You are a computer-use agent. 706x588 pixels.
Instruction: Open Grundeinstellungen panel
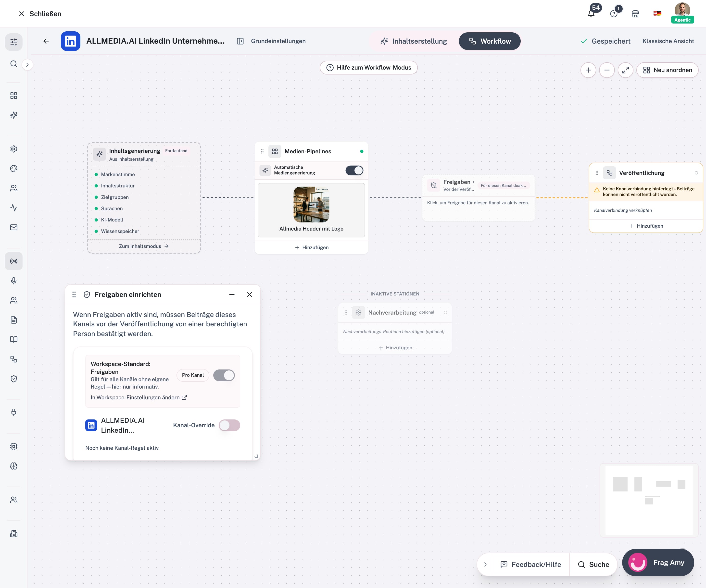[x=271, y=41]
